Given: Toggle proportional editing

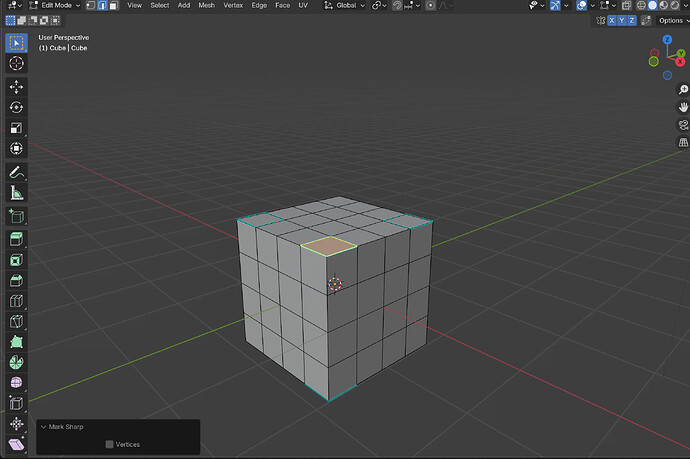Looking at the screenshot, I should [x=430, y=5].
